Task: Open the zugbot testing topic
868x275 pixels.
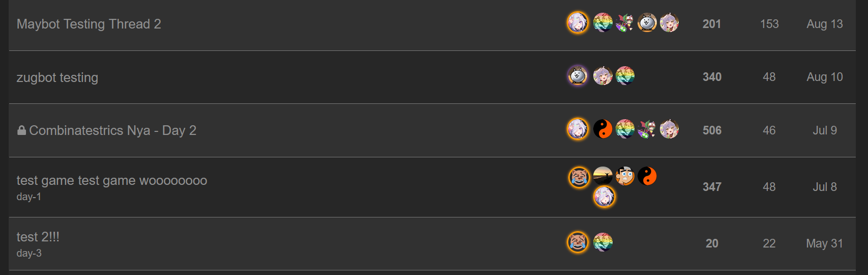Action: click(x=57, y=77)
